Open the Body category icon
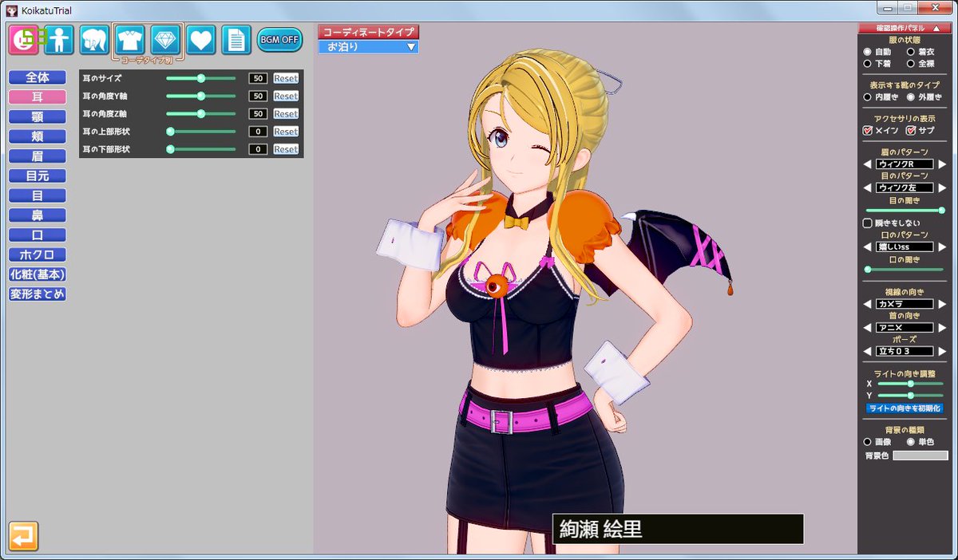Image resolution: width=958 pixels, height=560 pixels. click(x=59, y=40)
